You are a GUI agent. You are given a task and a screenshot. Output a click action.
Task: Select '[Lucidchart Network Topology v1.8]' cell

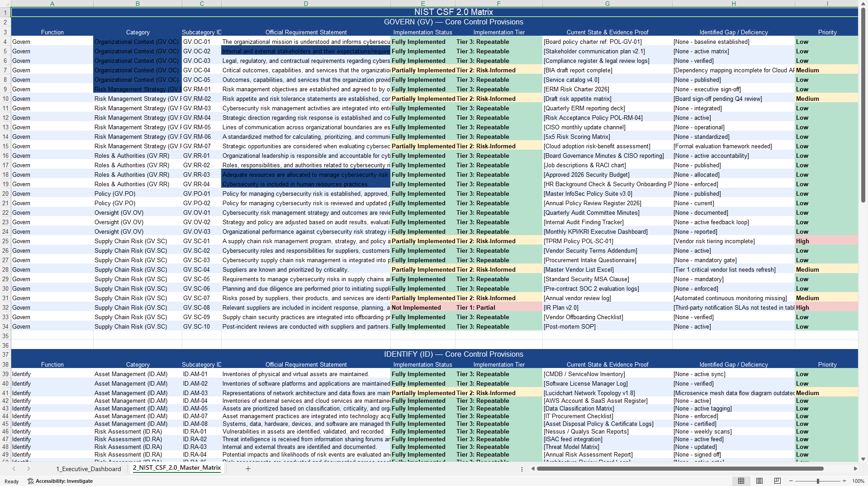coord(607,393)
